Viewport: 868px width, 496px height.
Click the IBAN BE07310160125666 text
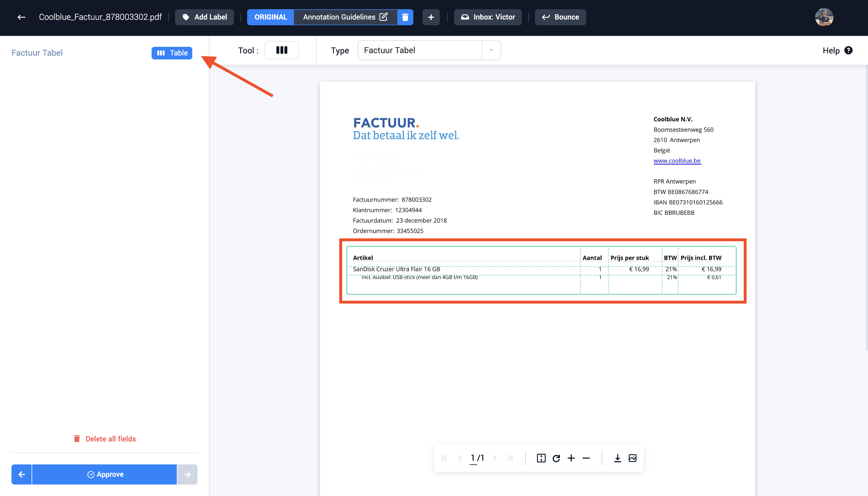coord(688,202)
